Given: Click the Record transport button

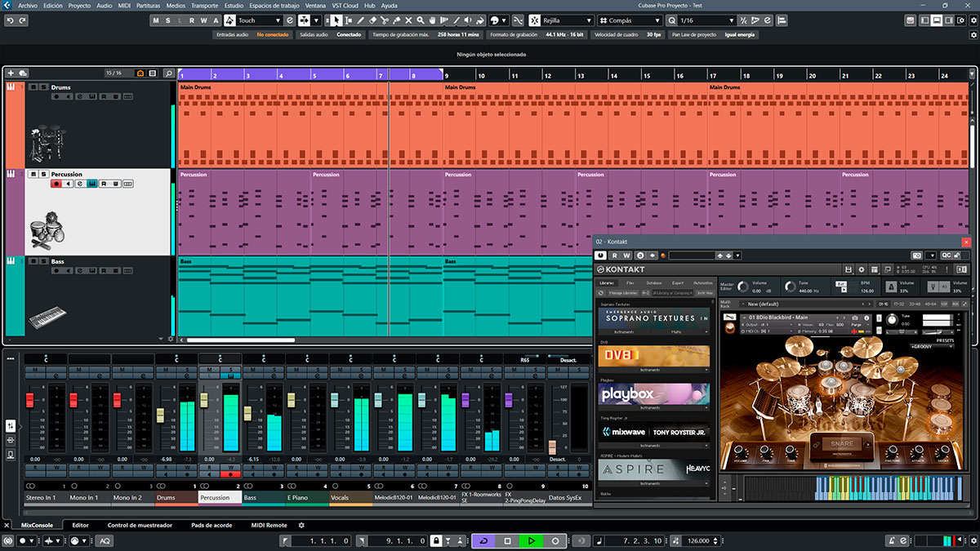Looking at the screenshot, I should (x=555, y=540).
